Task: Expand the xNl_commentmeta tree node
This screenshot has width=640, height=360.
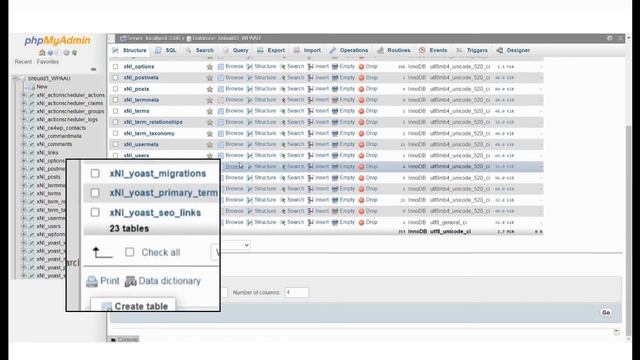Action: 24,136
